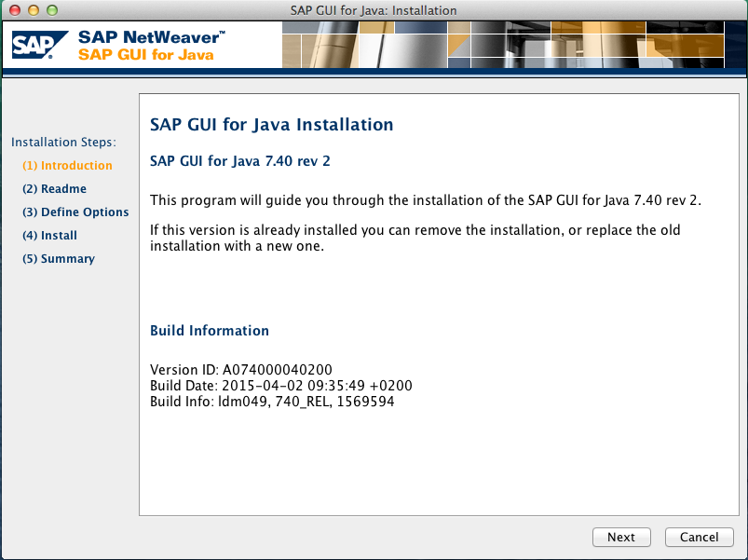Click the Build Date line

[x=280, y=386]
